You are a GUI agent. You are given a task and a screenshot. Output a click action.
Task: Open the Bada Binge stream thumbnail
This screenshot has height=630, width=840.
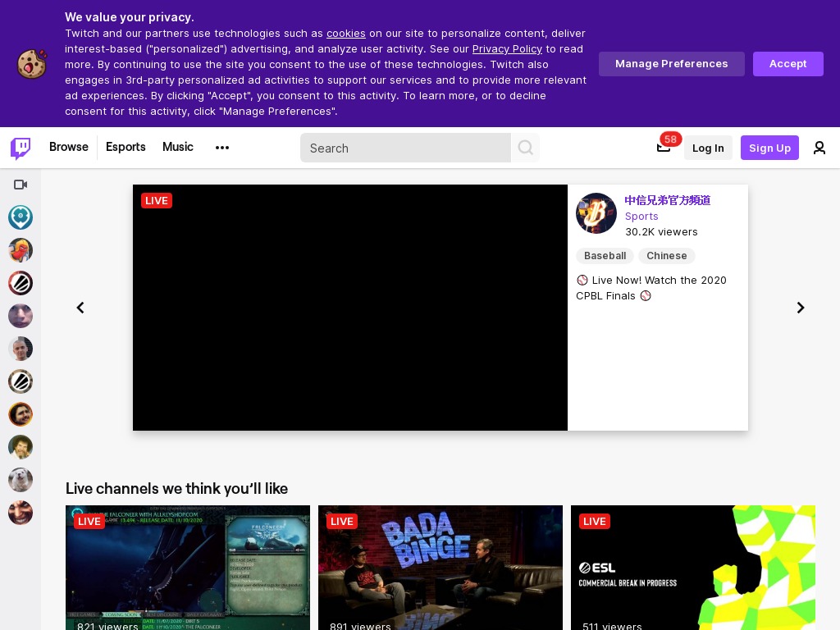pos(441,568)
